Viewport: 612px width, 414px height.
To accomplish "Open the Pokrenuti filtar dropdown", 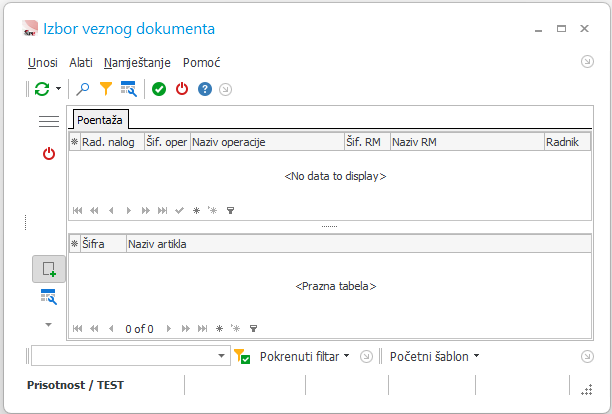I will tap(304, 356).
